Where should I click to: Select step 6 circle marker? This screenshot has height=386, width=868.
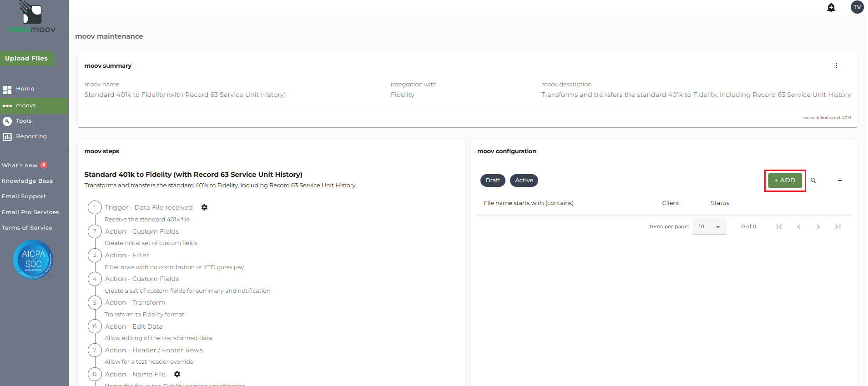pyautogui.click(x=95, y=326)
